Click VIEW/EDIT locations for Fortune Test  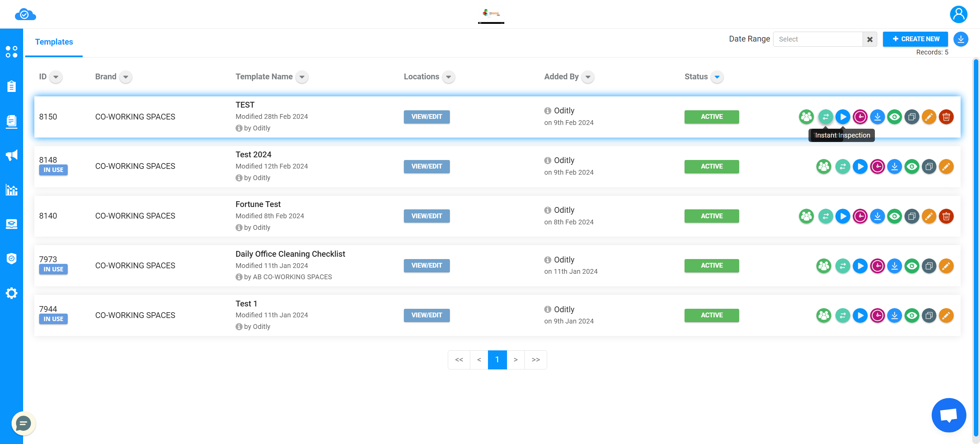426,216
